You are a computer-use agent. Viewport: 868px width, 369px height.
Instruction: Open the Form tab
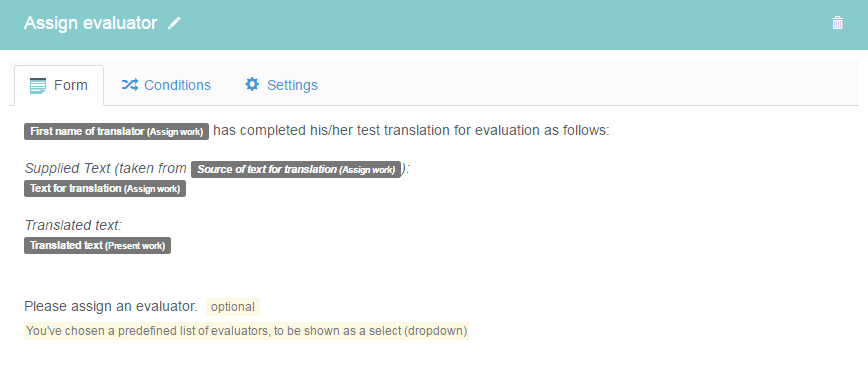[59, 85]
